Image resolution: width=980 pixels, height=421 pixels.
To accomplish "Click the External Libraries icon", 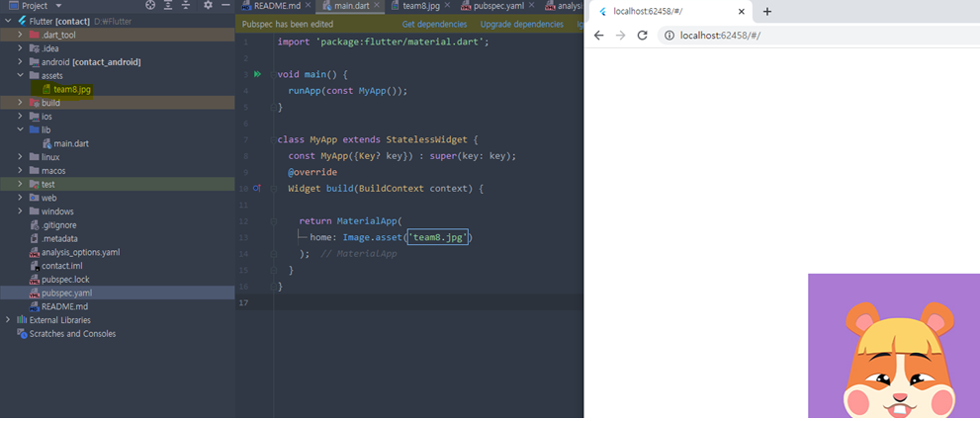I will (22, 320).
